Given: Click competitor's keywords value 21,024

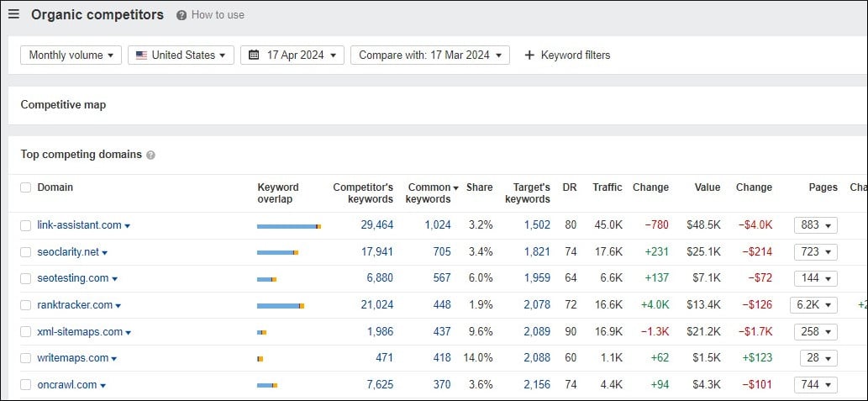Looking at the screenshot, I should [376, 304].
